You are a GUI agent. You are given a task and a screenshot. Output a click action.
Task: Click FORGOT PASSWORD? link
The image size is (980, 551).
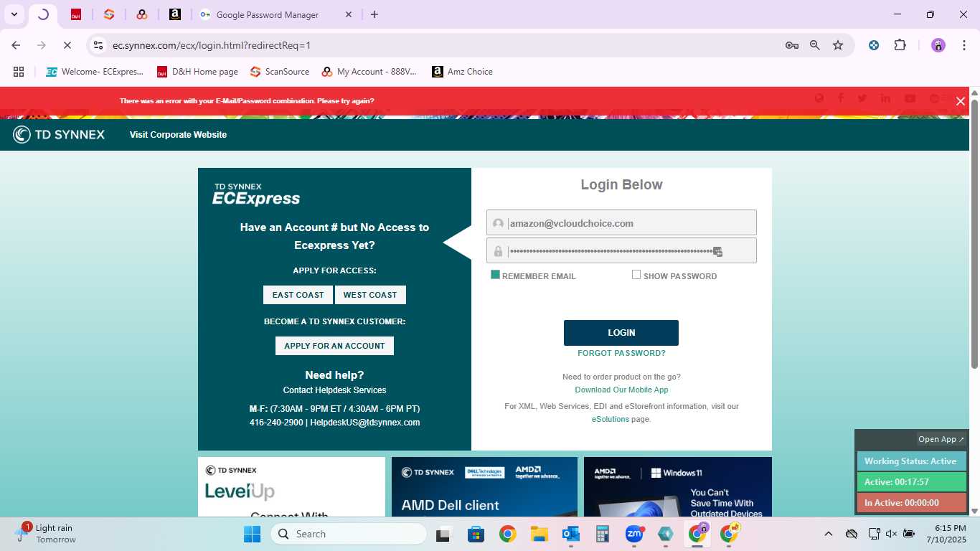(621, 353)
